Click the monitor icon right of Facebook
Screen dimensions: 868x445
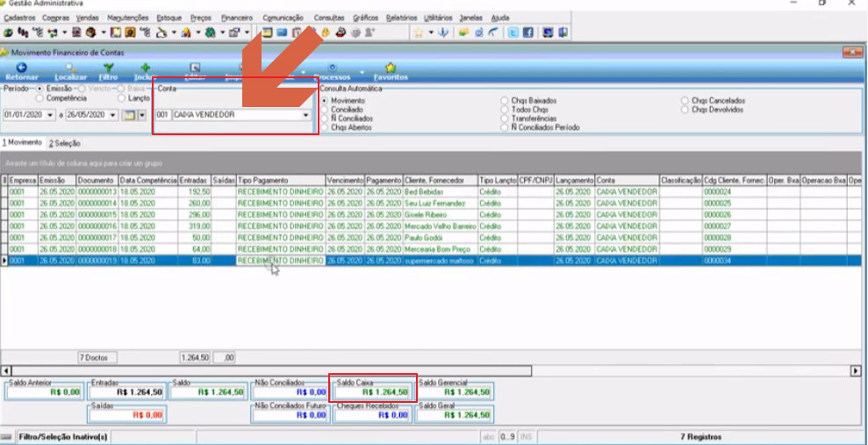548,32
